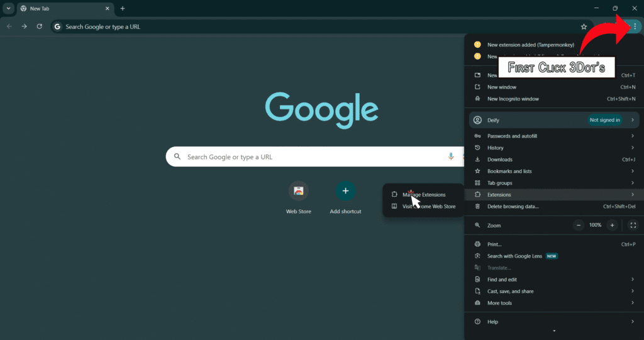Click the NEW badge beside Google Lens
Viewport: 644px width, 340px height.
551,256
